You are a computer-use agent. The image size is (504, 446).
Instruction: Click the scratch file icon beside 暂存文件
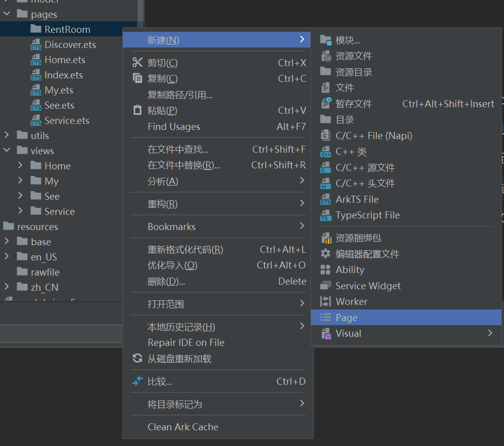coord(326,103)
